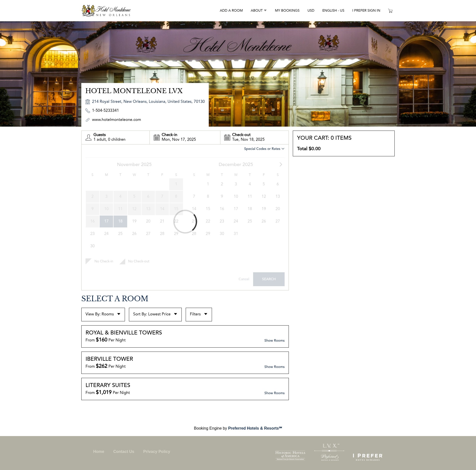The width and height of the screenshot is (476, 470).
Task: Show rooms for Iberville Tower
Action: (274, 367)
